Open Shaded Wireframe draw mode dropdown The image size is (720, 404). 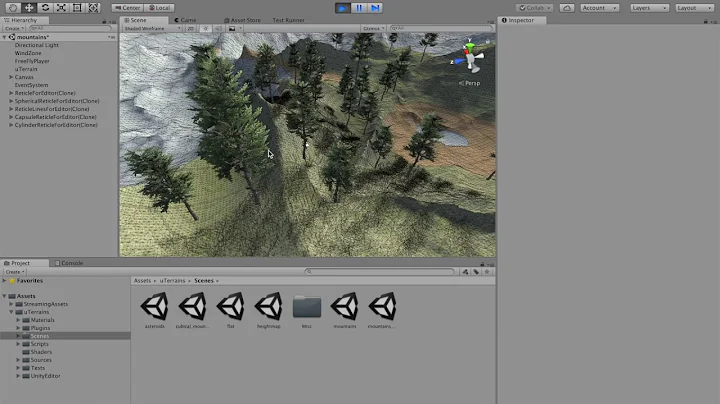pyautogui.click(x=152, y=28)
